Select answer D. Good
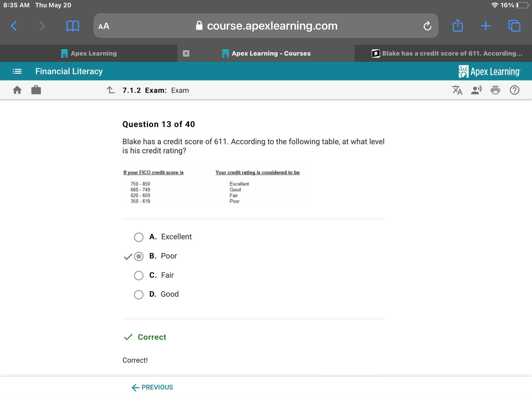This screenshot has width=532, height=399. tap(139, 295)
